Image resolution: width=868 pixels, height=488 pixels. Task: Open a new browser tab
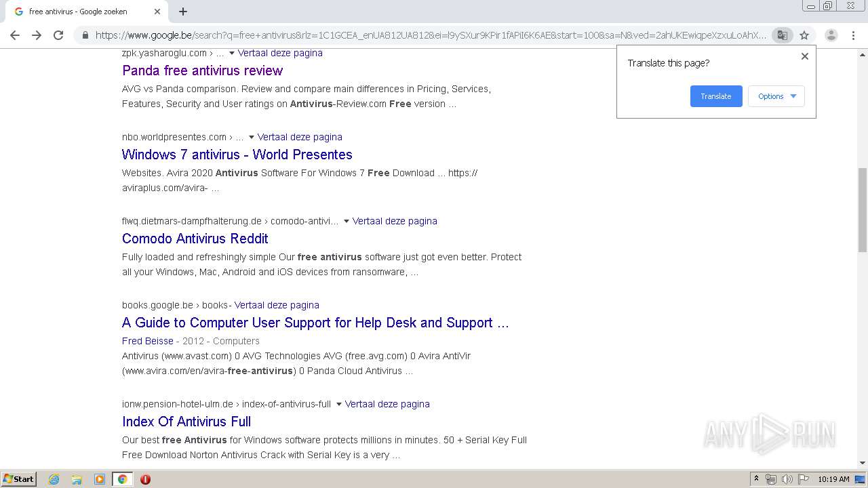point(183,12)
